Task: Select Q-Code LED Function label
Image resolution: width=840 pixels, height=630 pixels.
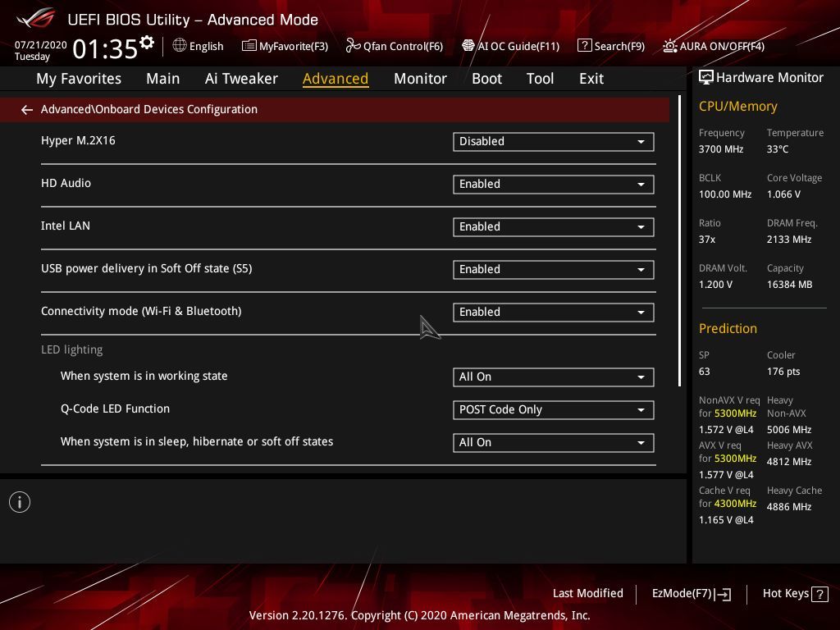Action: (115, 409)
